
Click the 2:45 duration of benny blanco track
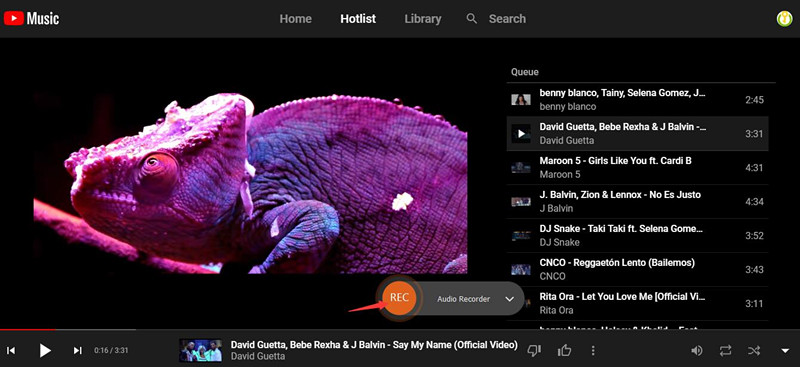[754, 100]
